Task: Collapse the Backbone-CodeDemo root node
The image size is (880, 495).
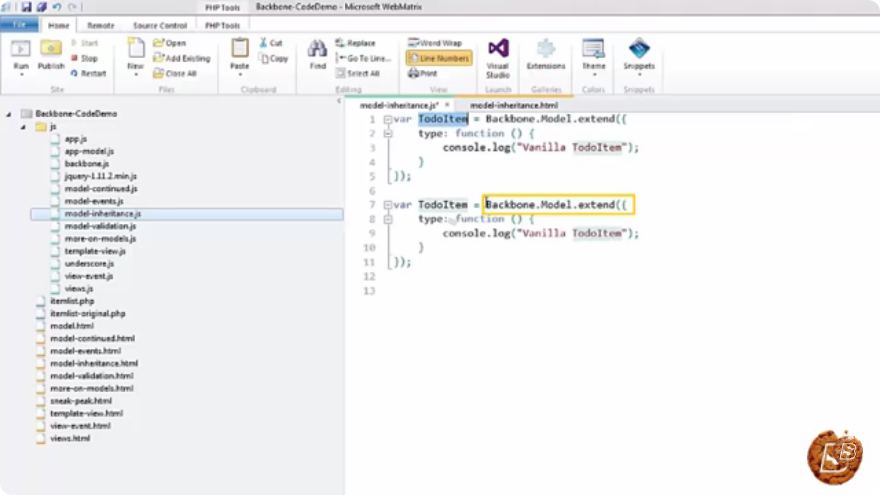Action: [x=8, y=114]
